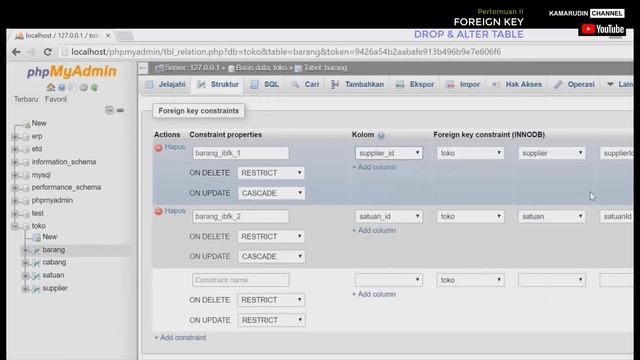Click the Favorit link
Screen dimensions: 640x360
point(56,99)
